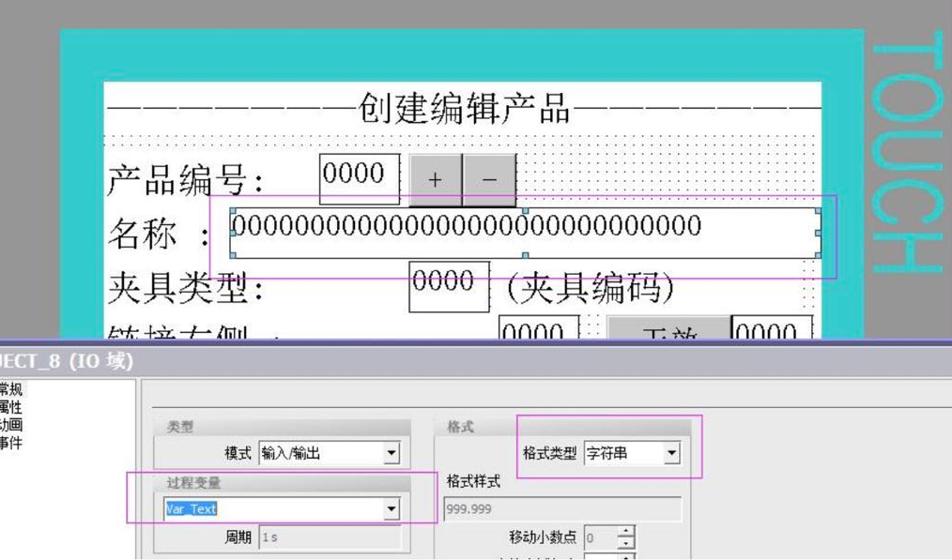The width and height of the screenshot is (952, 560).
Task: Expand the 格式类型 format type dropdown
Action: click(x=671, y=454)
